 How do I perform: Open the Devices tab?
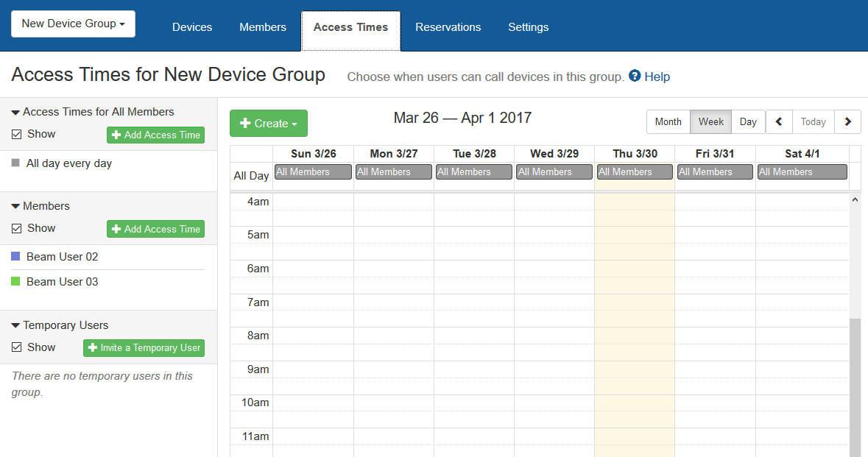192,27
